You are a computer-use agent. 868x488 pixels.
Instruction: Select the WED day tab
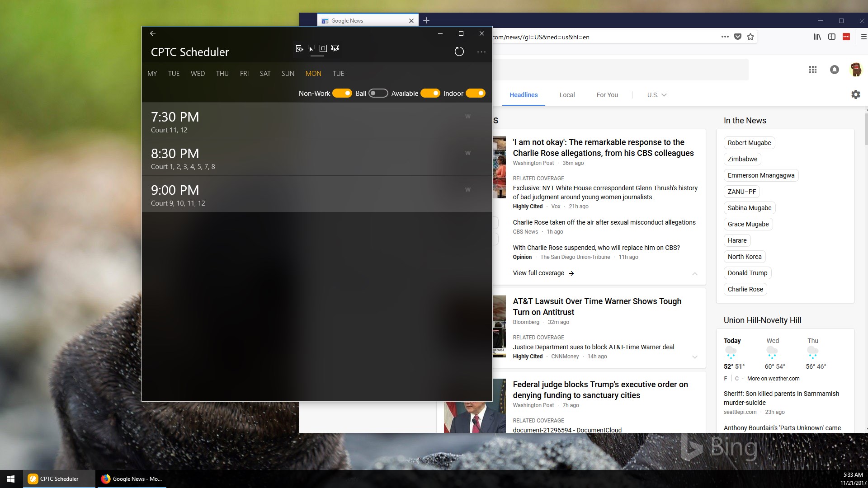coord(198,74)
